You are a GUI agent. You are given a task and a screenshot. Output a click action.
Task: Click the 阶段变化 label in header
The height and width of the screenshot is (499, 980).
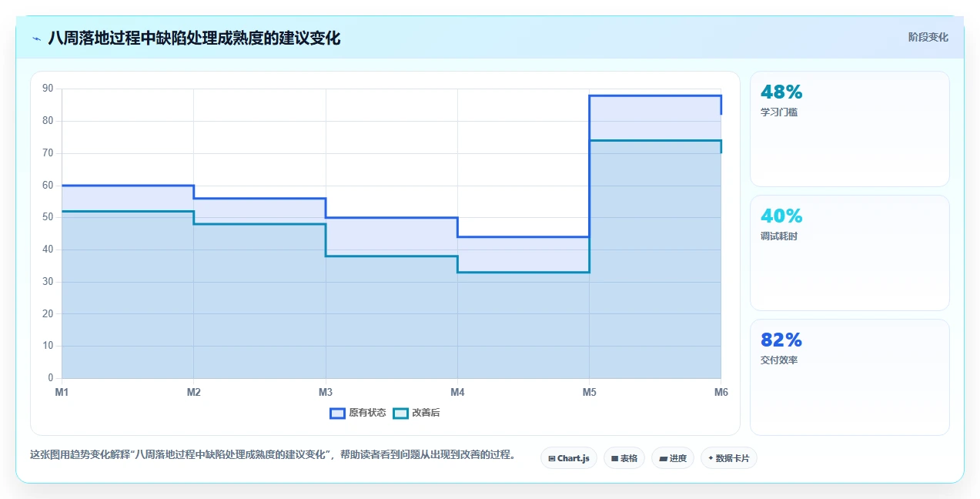pyautogui.click(x=928, y=37)
